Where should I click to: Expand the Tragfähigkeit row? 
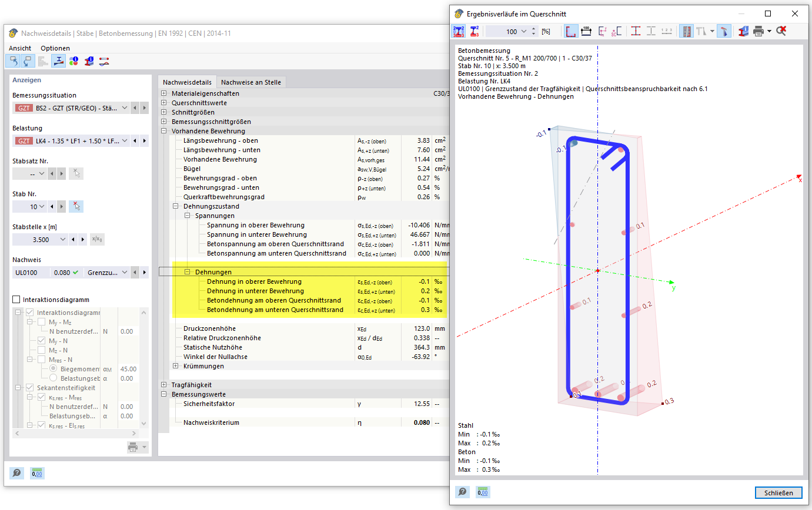point(163,385)
